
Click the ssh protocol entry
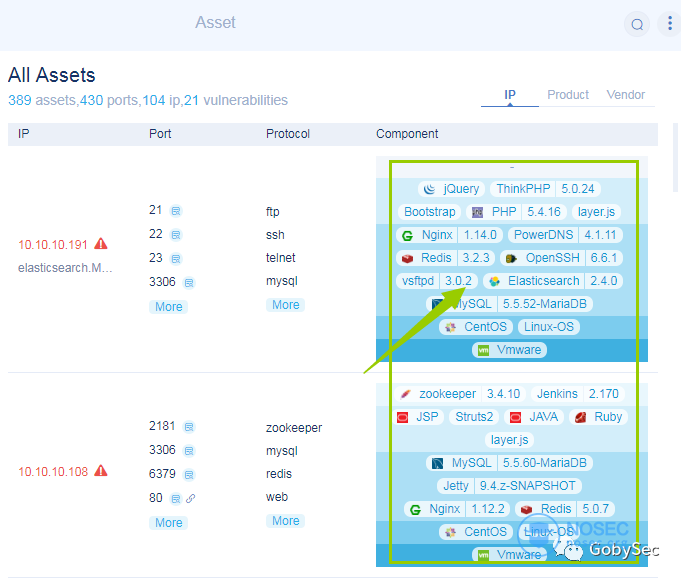click(275, 235)
